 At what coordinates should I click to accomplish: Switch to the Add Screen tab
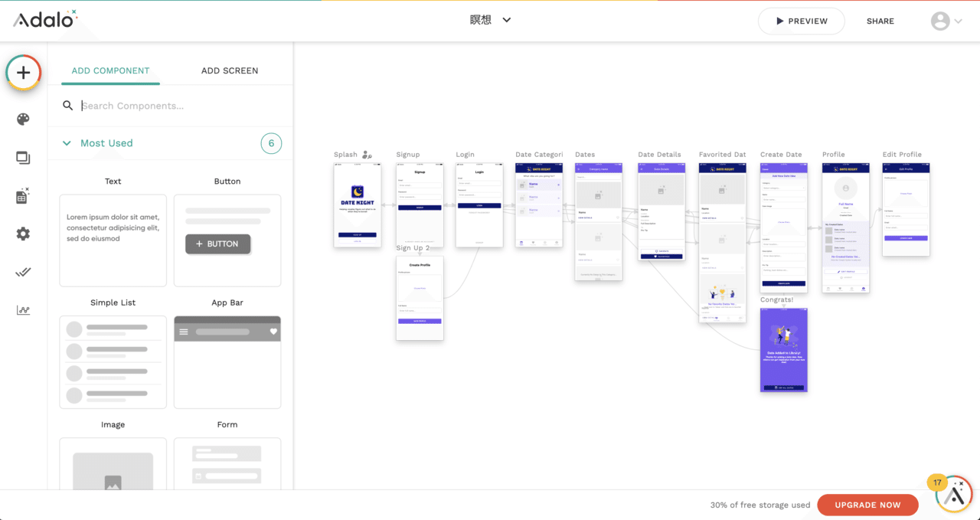click(230, 70)
